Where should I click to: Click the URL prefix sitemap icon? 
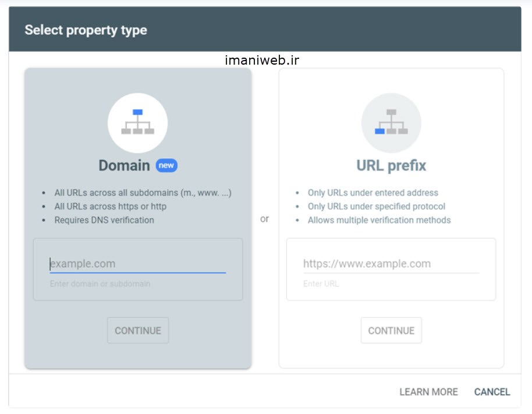(x=391, y=122)
